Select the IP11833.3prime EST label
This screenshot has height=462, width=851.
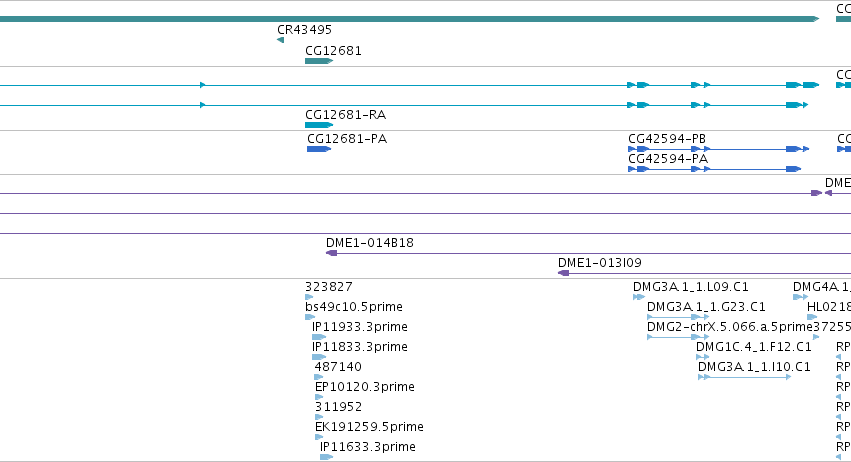coord(360,347)
